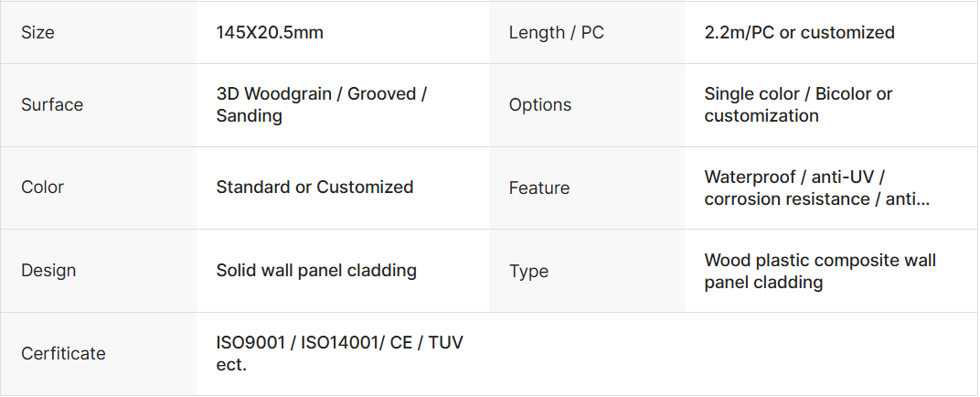Click the Feature label cell

pos(538,188)
